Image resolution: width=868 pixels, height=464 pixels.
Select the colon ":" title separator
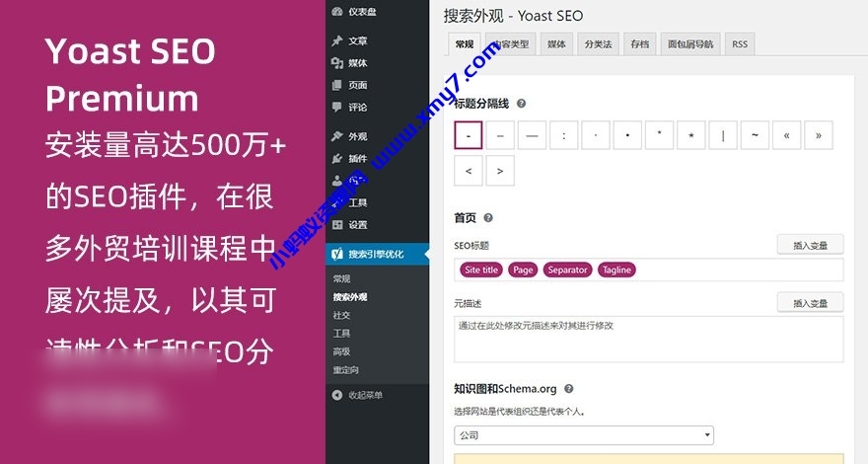[564, 135]
